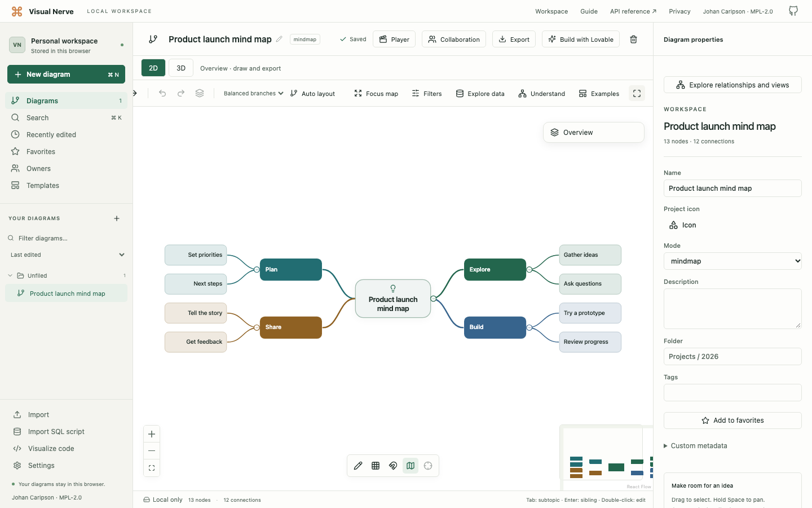Image resolution: width=812 pixels, height=508 pixels.
Task: Zoom in with the plus button
Action: pos(152,434)
